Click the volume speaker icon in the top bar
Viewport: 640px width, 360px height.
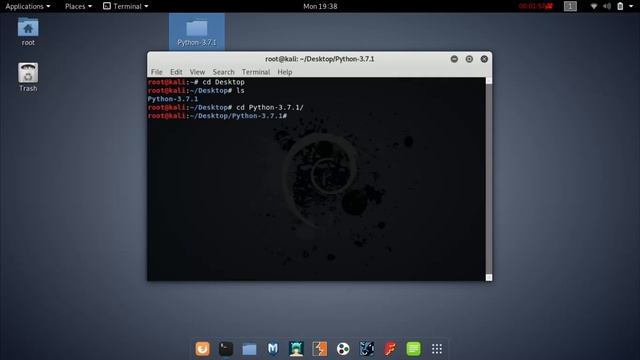[607, 6]
